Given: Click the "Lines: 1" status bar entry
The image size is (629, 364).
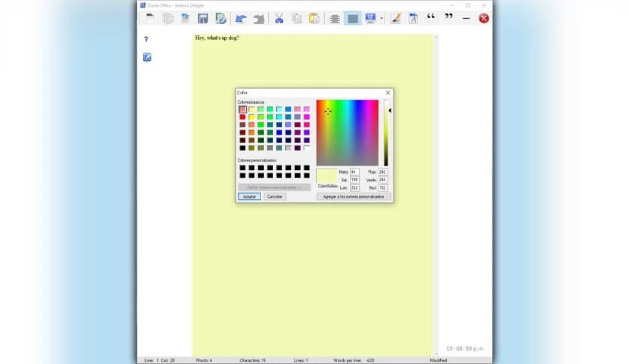Looking at the screenshot, I should click(x=300, y=360).
